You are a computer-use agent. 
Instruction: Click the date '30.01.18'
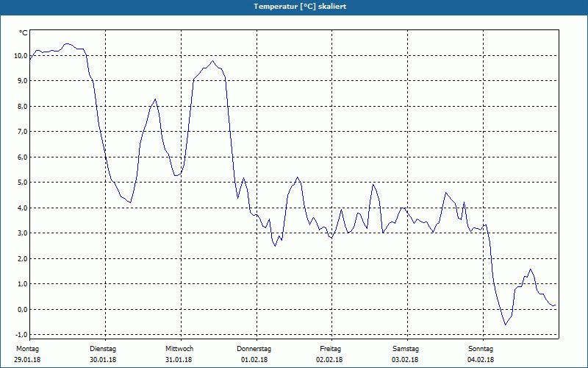coord(103,360)
